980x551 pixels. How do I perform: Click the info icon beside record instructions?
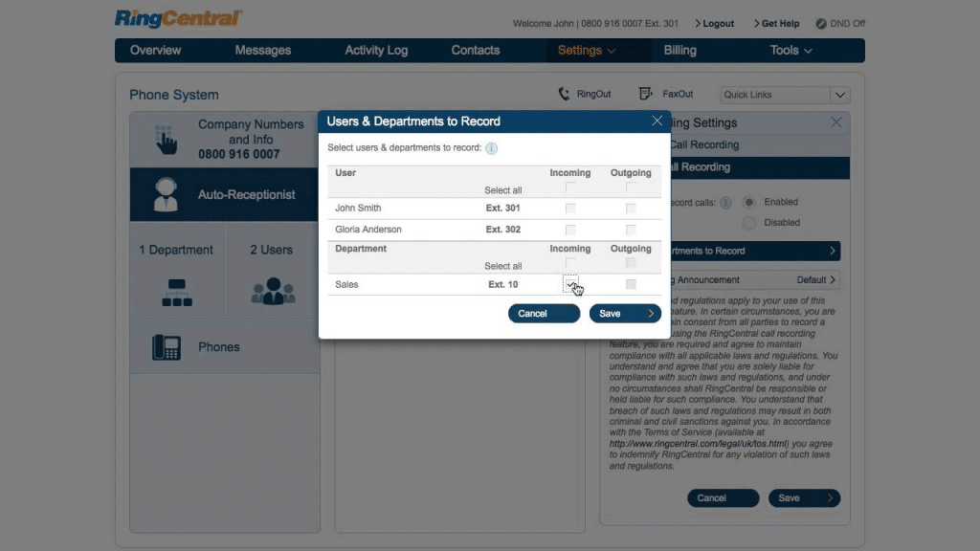coord(491,148)
